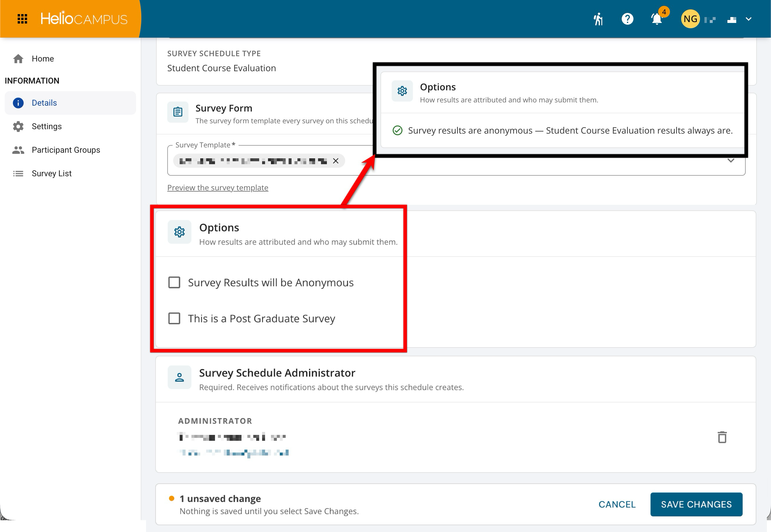771x532 pixels.
Task: Remove the selected survey template chip
Action: click(336, 161)
